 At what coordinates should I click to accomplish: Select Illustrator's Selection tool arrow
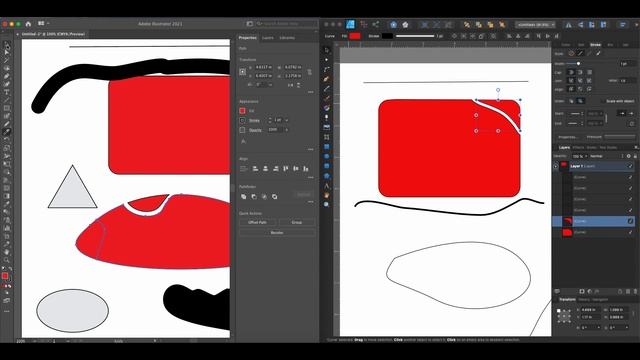click(7, 44)
